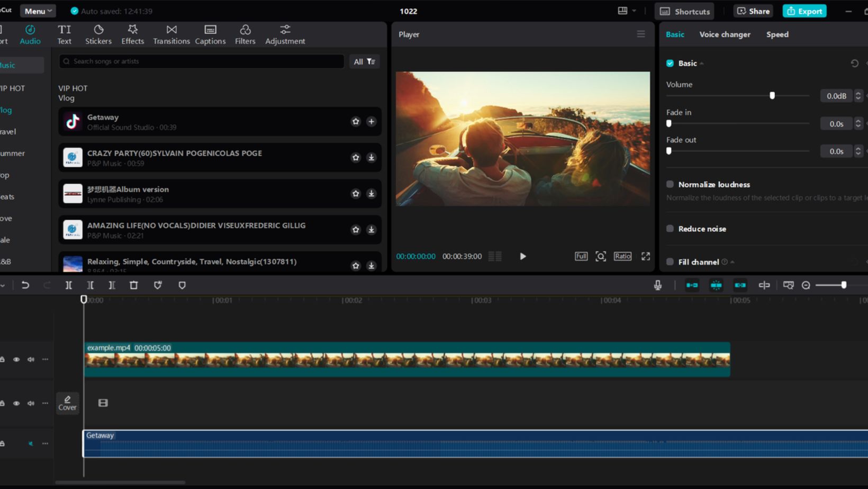Select the Basic tab in audio panel
The image size is (868, 489).
pos(675,34)
